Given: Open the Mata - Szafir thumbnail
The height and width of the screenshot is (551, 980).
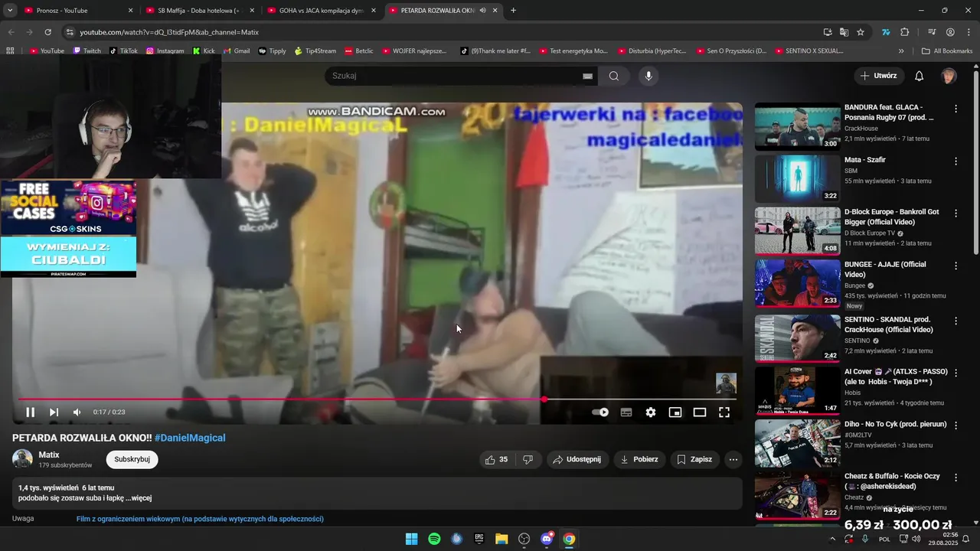Looking at the screenshot, I should [x=797, y=179].
